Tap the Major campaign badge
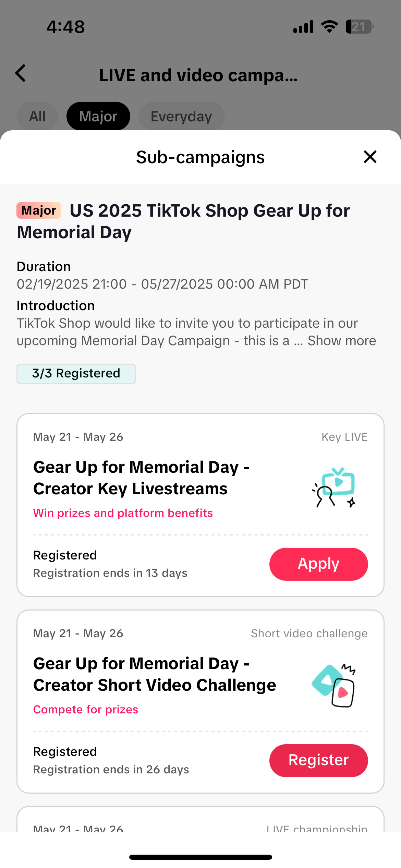Image resolution: width=401 pixels, height=868 pixels. 39,210
